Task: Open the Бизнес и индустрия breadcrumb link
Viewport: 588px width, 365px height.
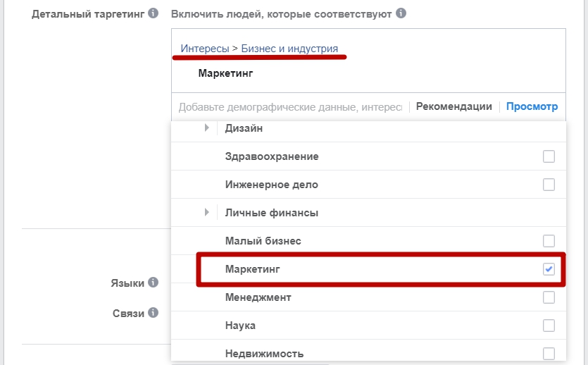Action: (x=289, y=49)
